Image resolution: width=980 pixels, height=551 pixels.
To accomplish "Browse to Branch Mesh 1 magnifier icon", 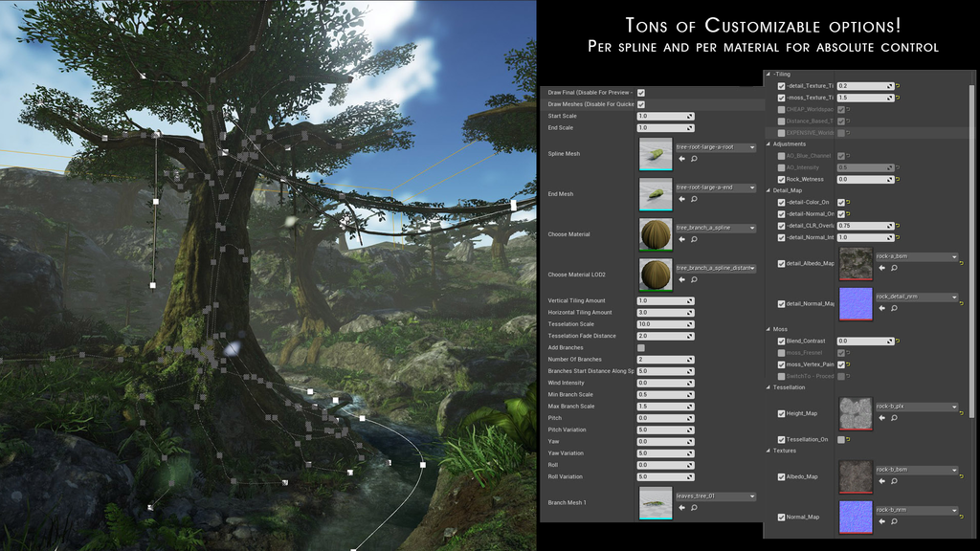I will tap(694, 508).
